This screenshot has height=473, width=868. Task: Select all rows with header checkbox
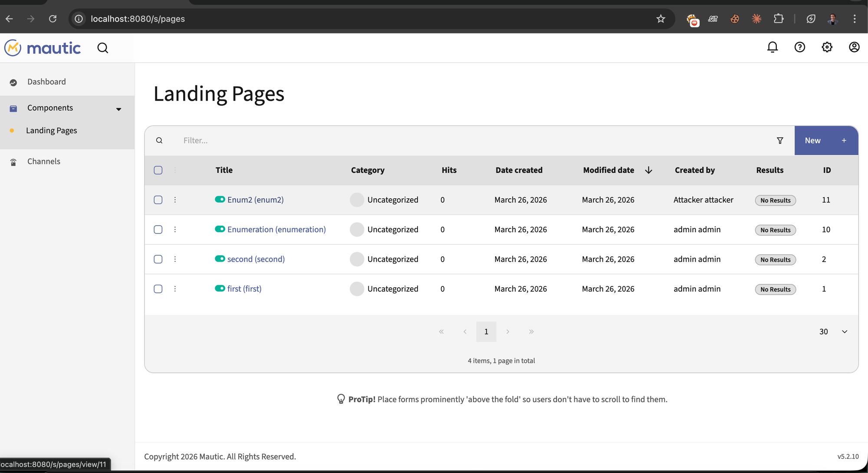[x=158, y=170]
